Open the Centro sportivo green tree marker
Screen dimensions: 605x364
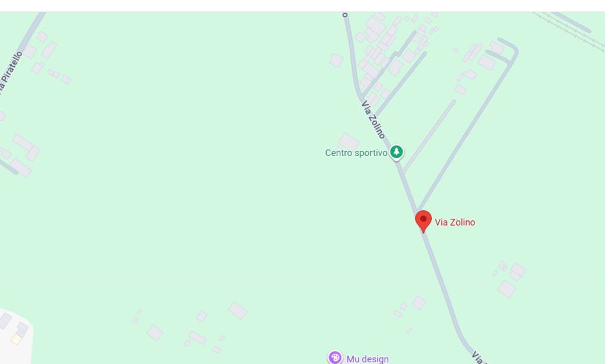396,152
